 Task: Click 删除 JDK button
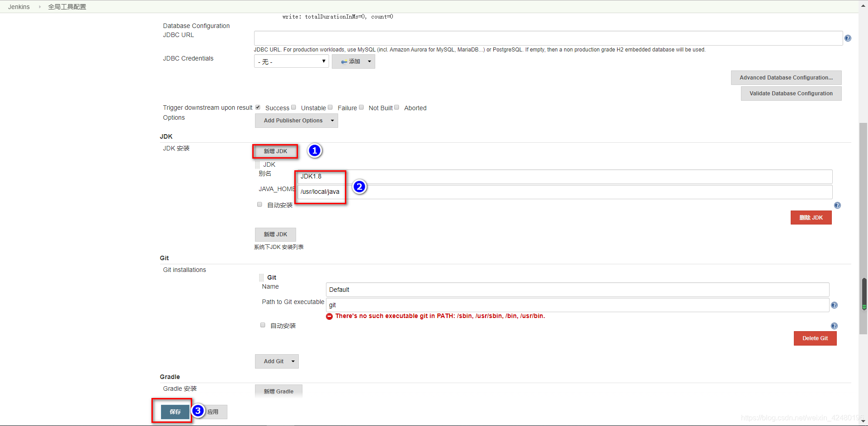pyautogui.click(x=811, y=218)
